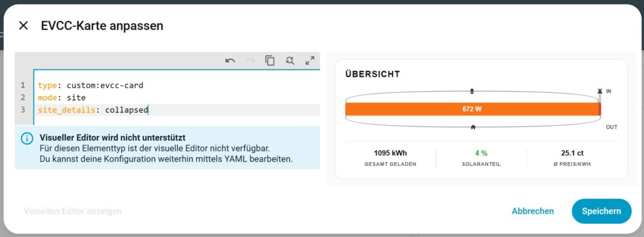The width and height of the screenshot is (644, 237).
Task: Copy the YAML configuration to clipboard
Action: click(270, 61)
